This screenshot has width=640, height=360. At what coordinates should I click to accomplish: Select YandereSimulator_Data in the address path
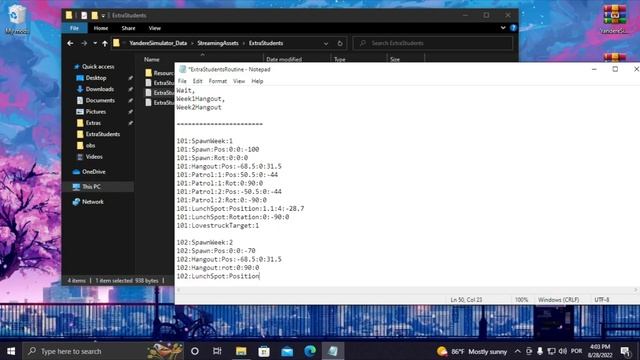(158, 43)
